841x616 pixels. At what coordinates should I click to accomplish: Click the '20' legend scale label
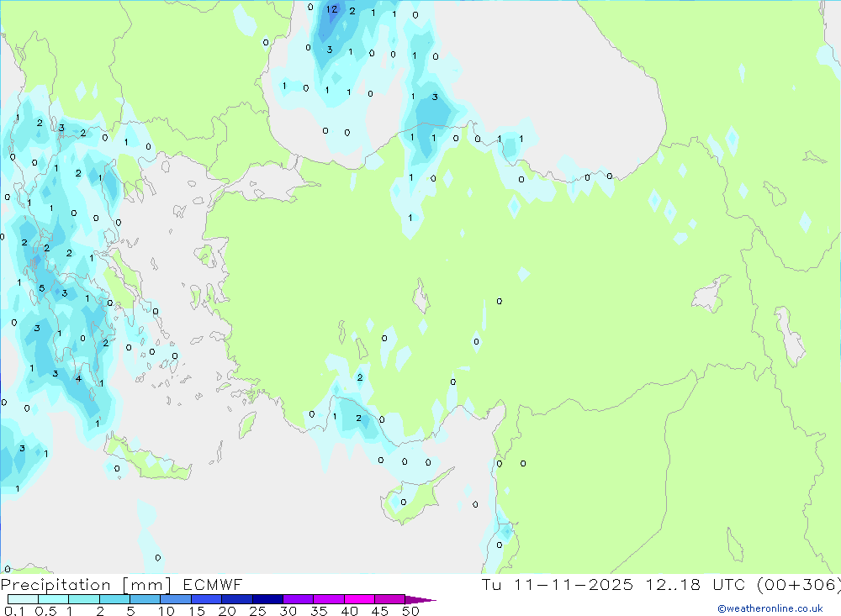pyautogui.click(x=227, y=611)
